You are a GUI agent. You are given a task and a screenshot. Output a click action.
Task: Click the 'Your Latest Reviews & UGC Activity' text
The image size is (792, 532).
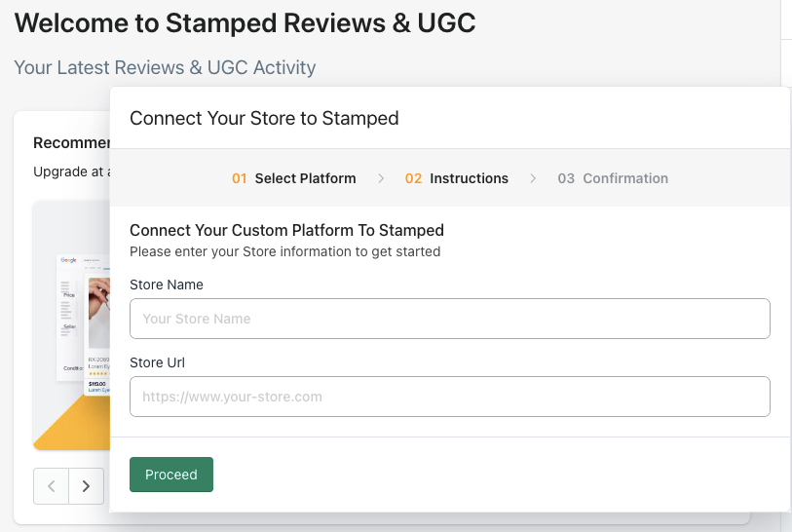click(165, 67)
